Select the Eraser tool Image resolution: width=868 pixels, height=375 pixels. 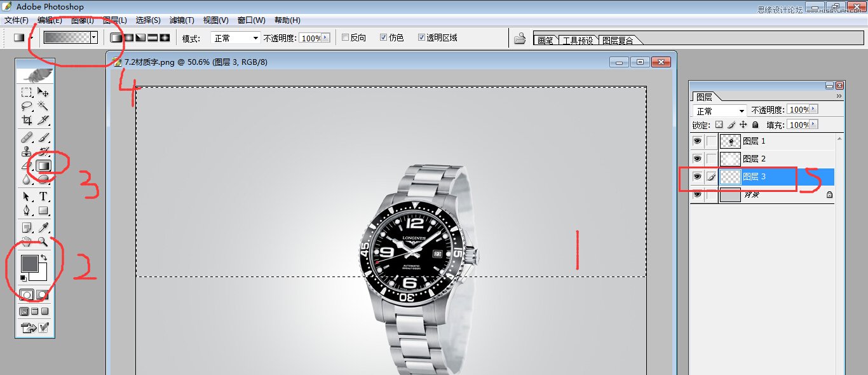[27, 165]
